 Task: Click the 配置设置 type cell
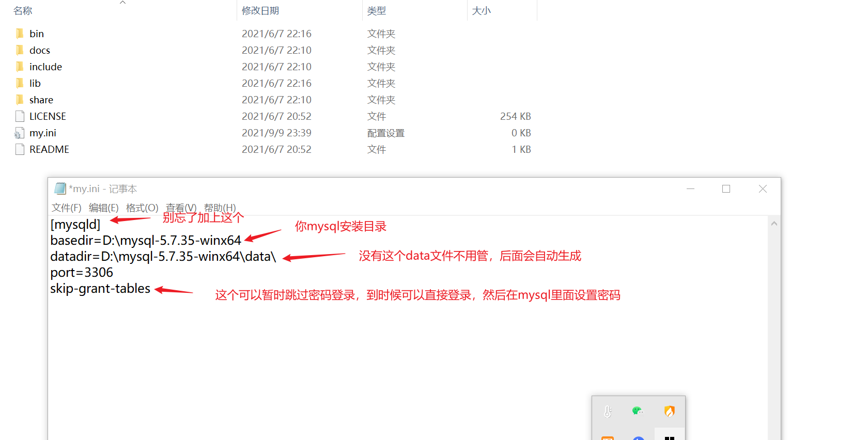coord(386,133)
